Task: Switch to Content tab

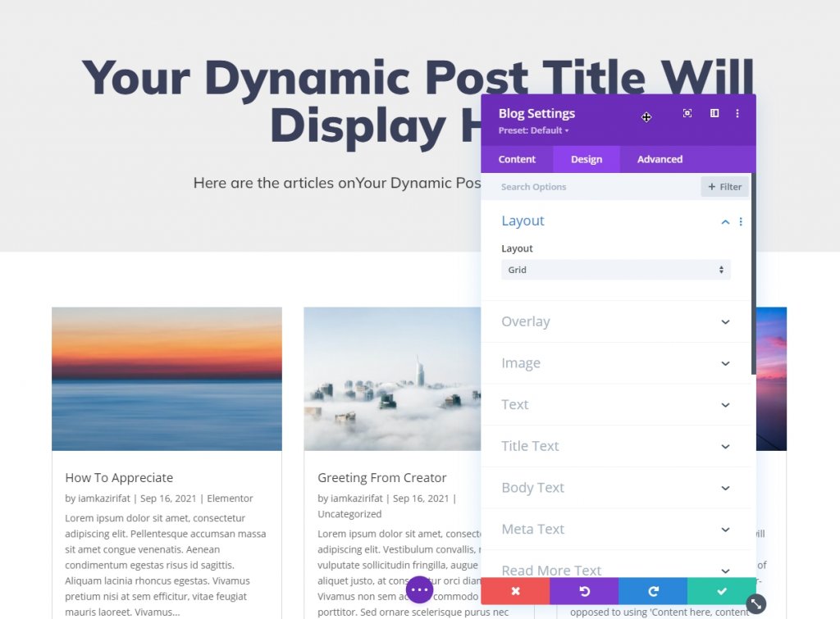Action: (x=517, y=159)
